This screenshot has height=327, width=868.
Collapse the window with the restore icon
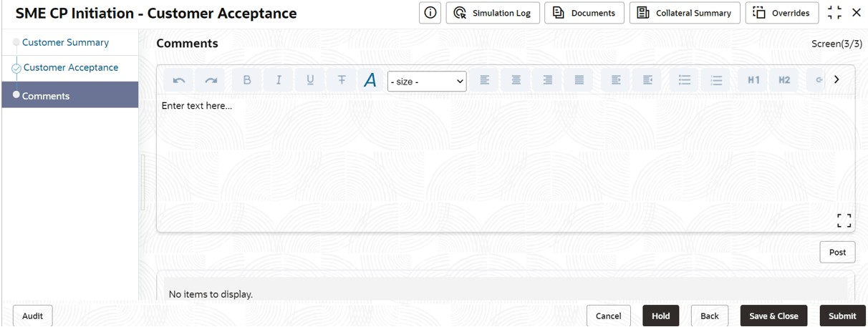(834, 13)
